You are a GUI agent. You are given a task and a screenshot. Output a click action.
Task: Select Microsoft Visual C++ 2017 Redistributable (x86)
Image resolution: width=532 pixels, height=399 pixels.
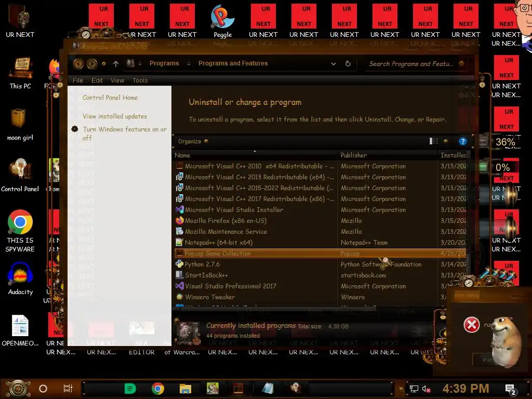pos(320,199)
